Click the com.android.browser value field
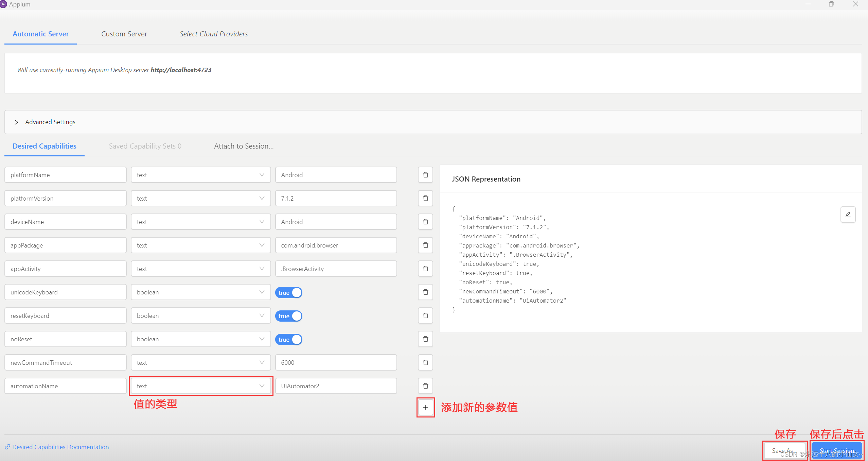Viewport: 868px width, 461px height. pos(336,245)
